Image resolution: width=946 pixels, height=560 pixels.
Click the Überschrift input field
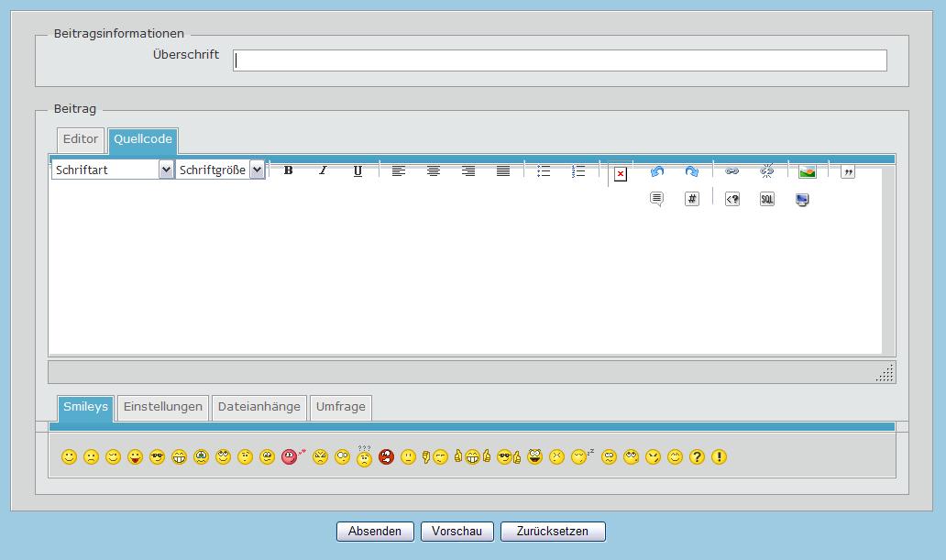pyautogui.click(x=559, y=60)
